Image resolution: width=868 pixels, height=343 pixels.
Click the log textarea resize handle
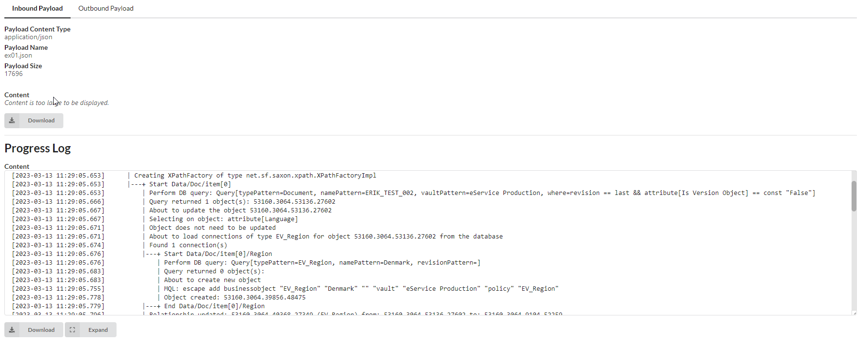tap(854, 313)
